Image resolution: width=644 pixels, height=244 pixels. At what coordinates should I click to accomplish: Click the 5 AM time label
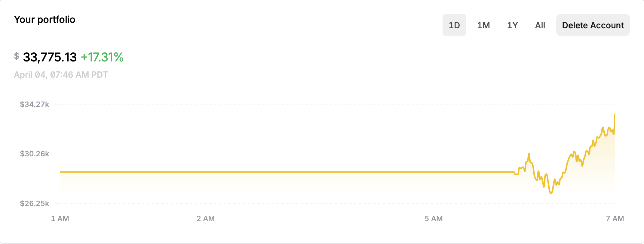pos(434,218)
